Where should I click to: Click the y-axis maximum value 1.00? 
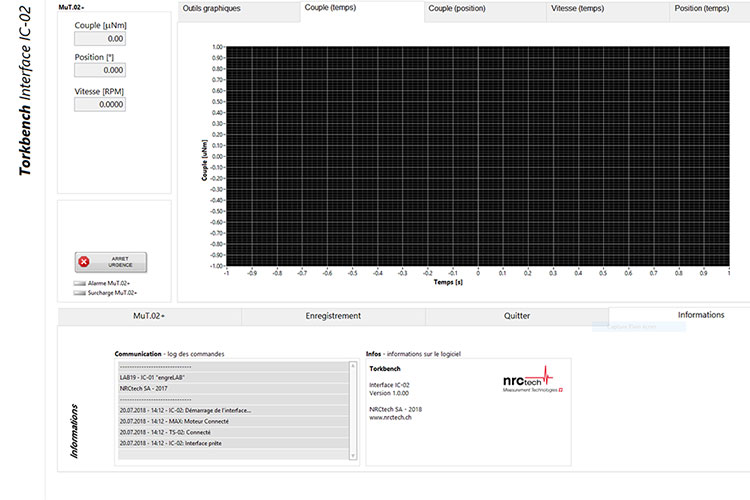pos(217,47)
